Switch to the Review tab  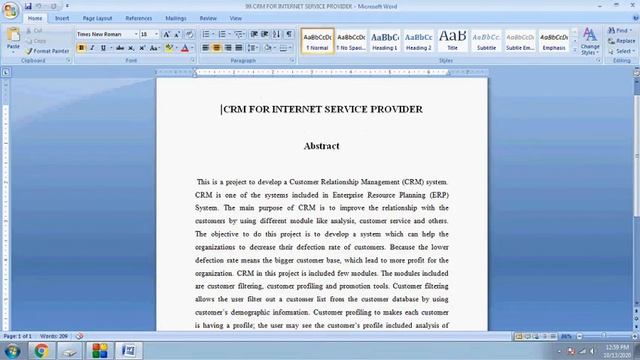tap(208, 18)
